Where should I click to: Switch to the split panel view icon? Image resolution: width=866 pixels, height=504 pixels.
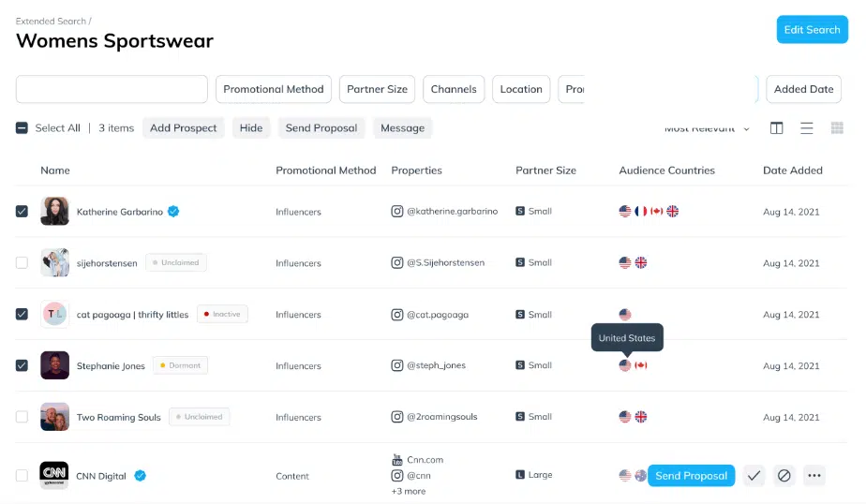tap(776, 128)
